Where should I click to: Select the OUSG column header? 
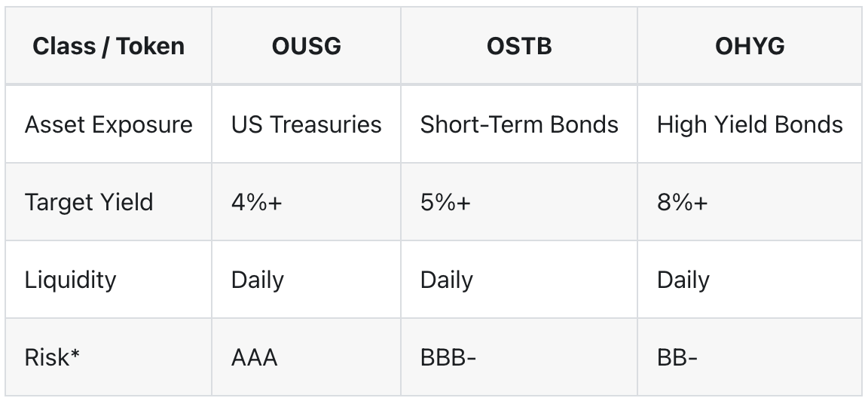pos(306,46)
